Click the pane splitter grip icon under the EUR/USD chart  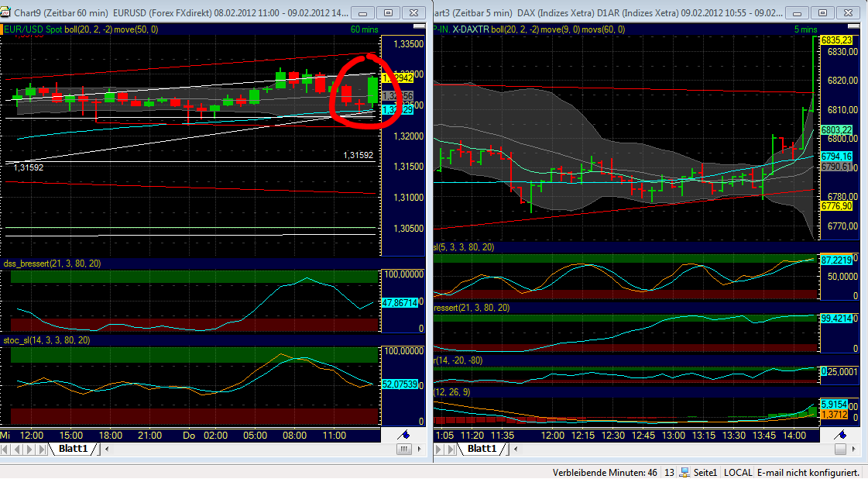click(403, 449)
